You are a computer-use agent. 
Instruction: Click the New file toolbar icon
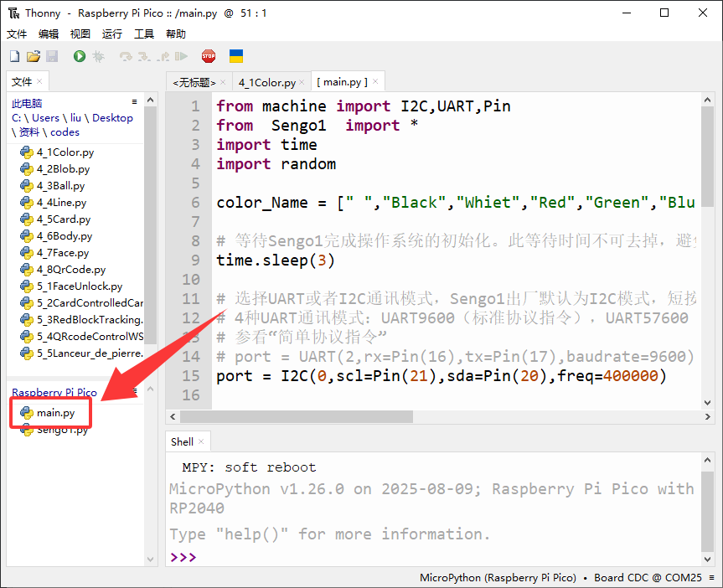click(x=15, y=56)
